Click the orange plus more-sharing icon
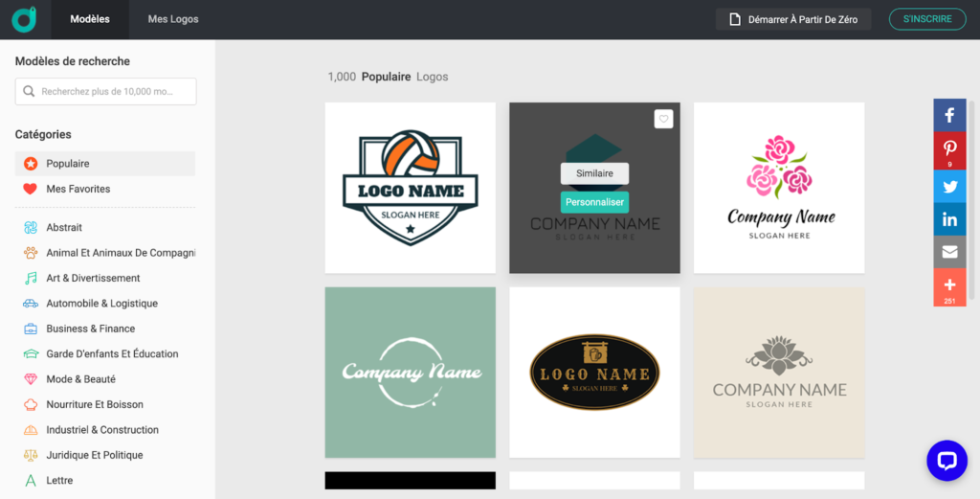The width and height of the screenshot is (980, 499). (949, 287)
